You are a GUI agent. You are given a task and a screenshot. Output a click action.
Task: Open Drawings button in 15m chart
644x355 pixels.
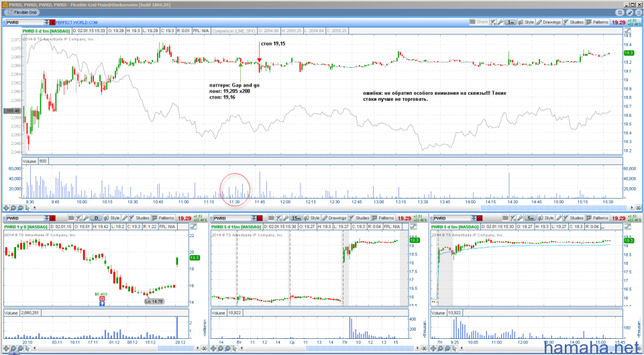(334, 218)
